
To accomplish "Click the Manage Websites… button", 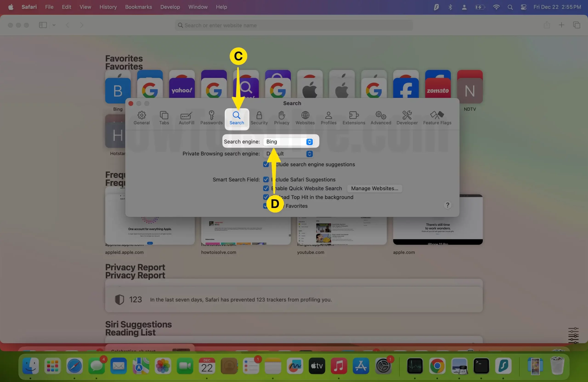I will 375,189.
